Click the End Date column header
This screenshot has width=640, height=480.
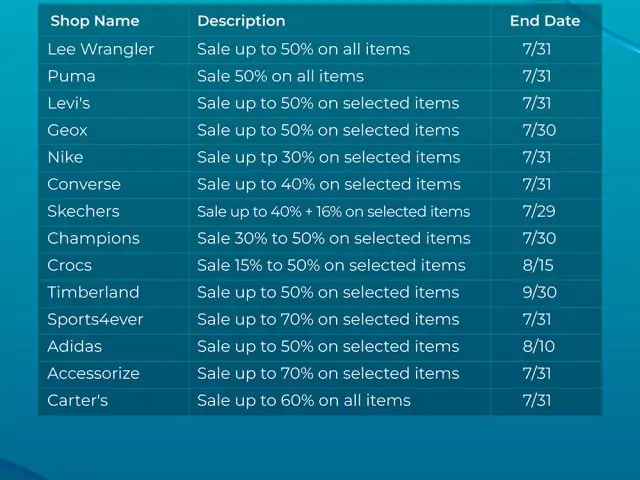click(x=545, y=21)
